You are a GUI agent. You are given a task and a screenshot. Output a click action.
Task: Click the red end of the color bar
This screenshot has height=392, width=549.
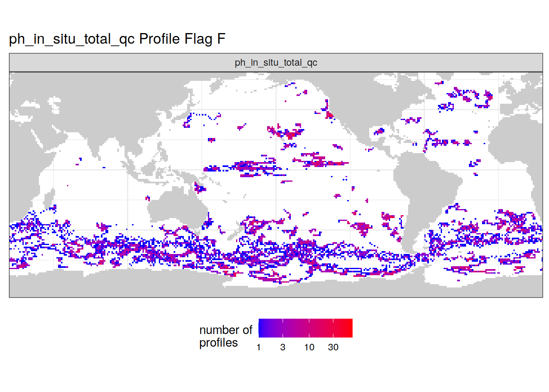pos(349,328)
